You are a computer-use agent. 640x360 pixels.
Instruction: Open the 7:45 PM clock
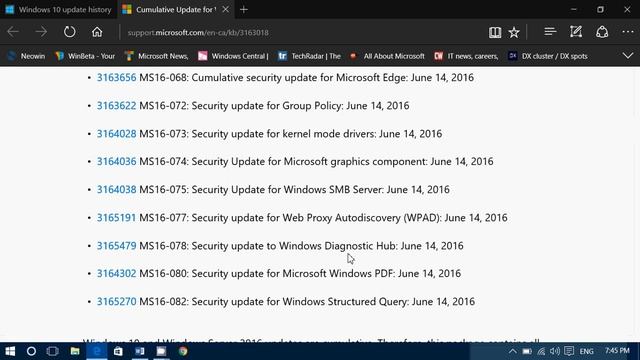[x=617, y=351]
